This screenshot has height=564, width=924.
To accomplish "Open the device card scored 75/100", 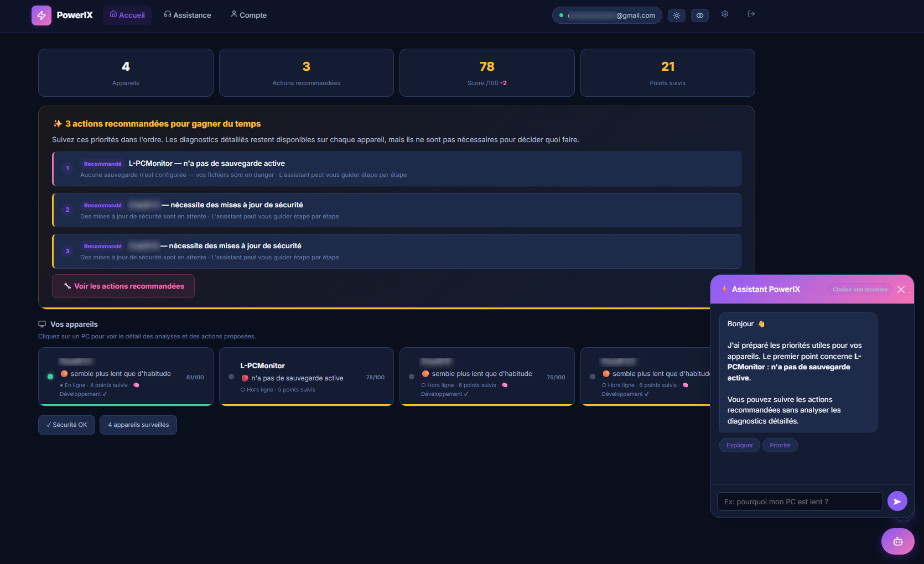I will (487, 377).
